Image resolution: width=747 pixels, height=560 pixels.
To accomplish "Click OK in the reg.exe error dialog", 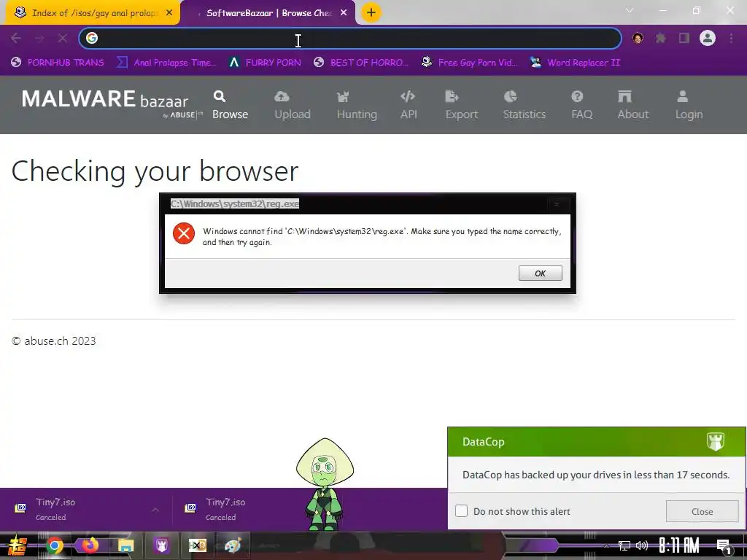I will [x=541, y=273].
